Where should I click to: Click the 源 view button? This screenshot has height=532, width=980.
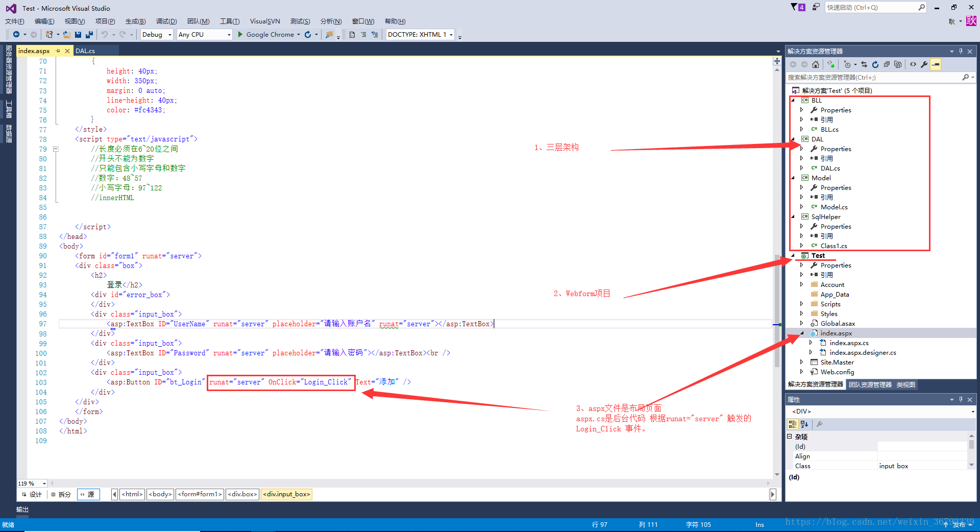coord(88,494)
